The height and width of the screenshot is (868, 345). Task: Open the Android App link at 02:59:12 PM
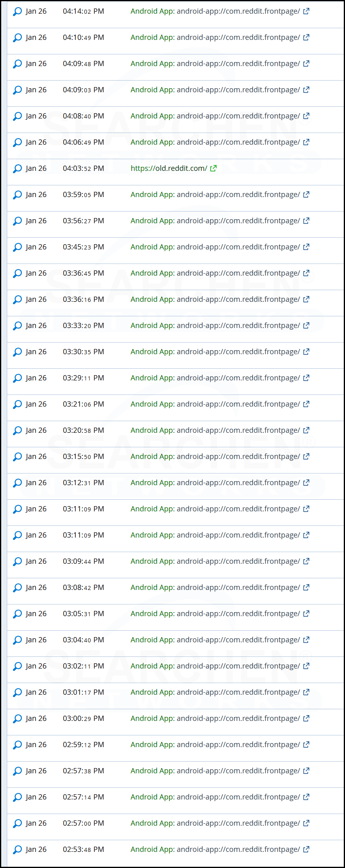(215, 745)
